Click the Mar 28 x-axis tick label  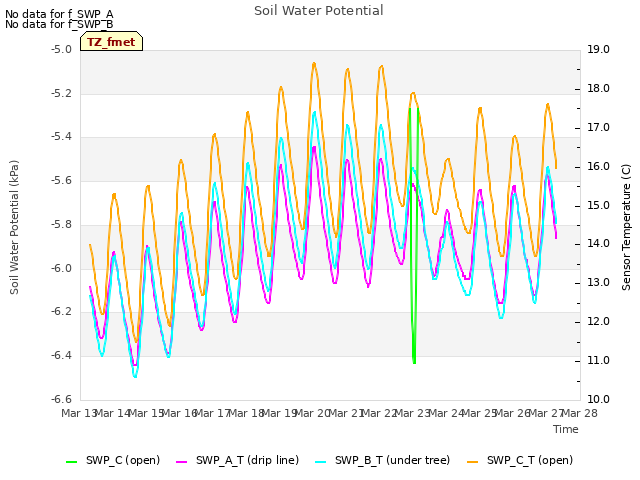pyautogui.click(x=580, y=413)
